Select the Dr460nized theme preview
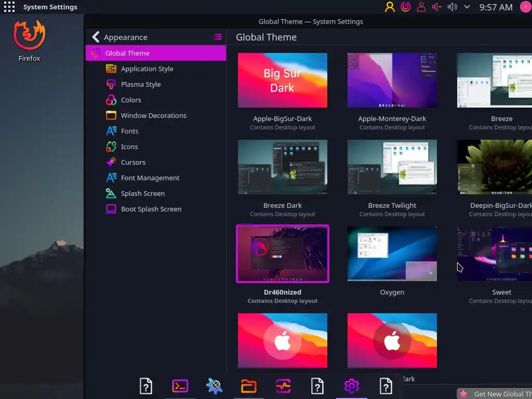The height and width of the screenshot is (399, 532). (x=282, y=254)
